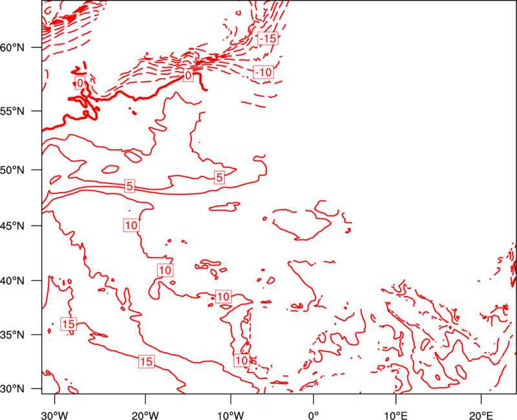The width and height of the screenshot is (517, 420).
Task: Click the -15 contour label box
Action: 268,39
